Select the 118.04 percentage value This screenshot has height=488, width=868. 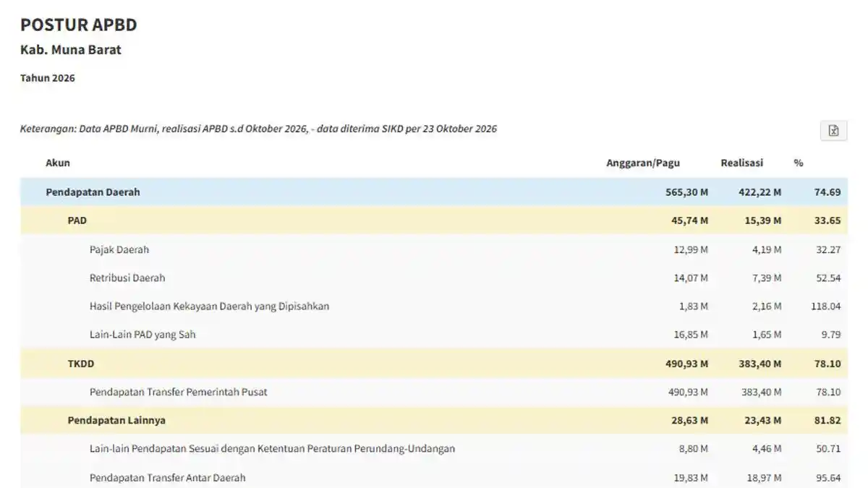tap(826, 306)
